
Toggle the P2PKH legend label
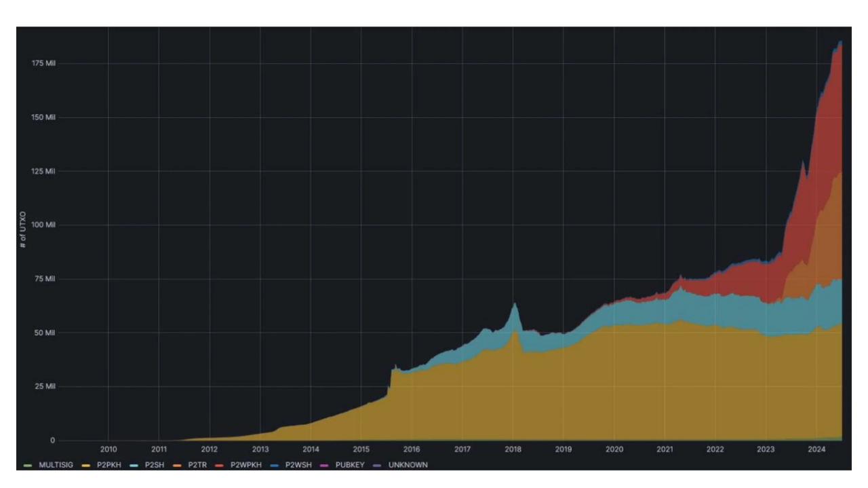108,465
